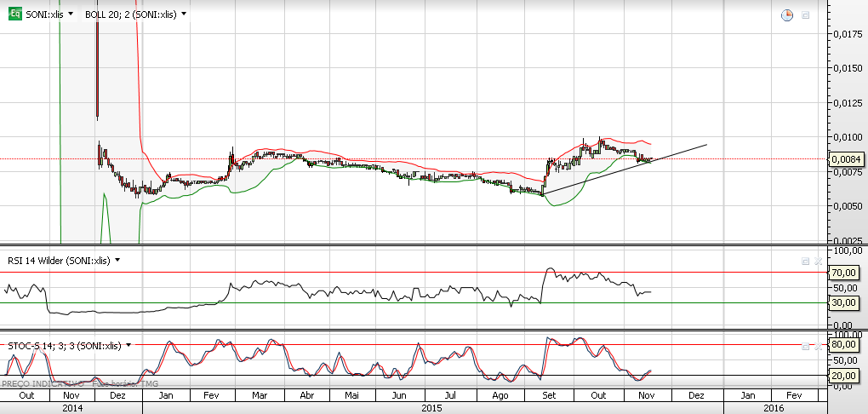
Task: Maximize the main price chart panel
Action: 805,14
